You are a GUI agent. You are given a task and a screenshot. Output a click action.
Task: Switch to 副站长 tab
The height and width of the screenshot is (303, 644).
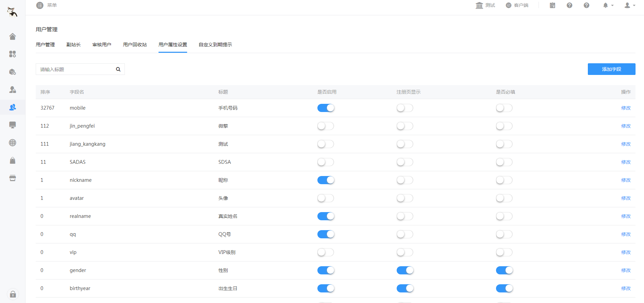[73, 45]
